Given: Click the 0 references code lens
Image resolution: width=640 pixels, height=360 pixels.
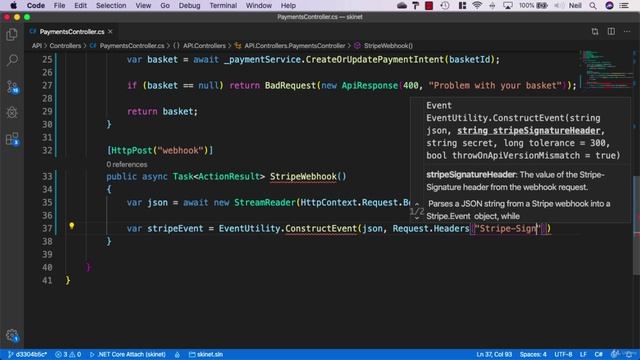Looking at the screenshot, I should (x=127, y=164).
